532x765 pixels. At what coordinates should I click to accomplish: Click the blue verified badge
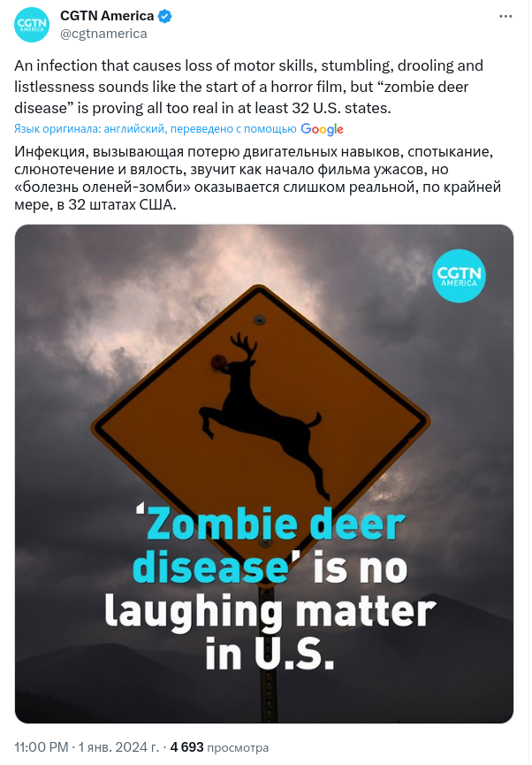click(165, 16)
